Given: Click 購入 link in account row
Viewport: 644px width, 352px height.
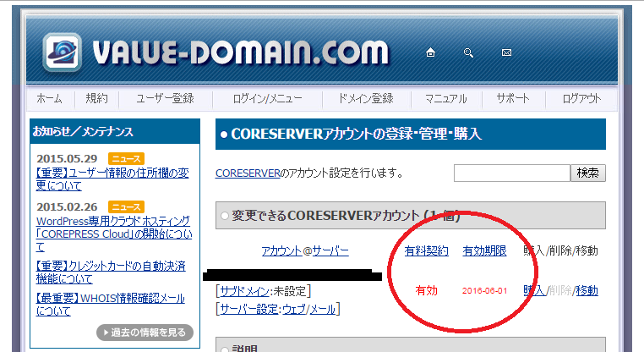Looking at the screenshot, I should [x=534, y=291].
